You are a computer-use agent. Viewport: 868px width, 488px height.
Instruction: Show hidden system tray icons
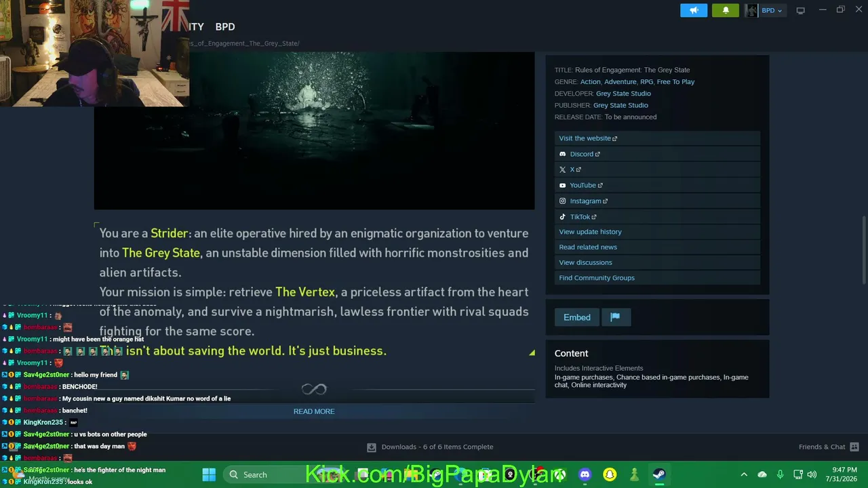click(x=744, y=474)
